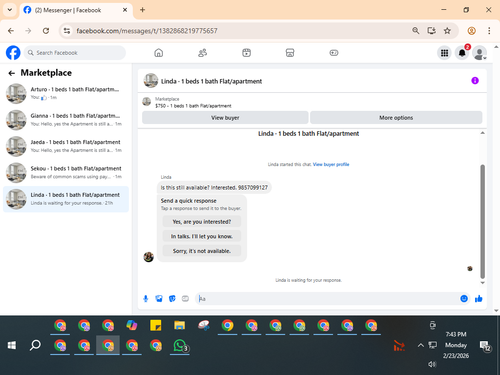Open the Windows Start menu
This screenshot has height=375, width=500.
12,345
